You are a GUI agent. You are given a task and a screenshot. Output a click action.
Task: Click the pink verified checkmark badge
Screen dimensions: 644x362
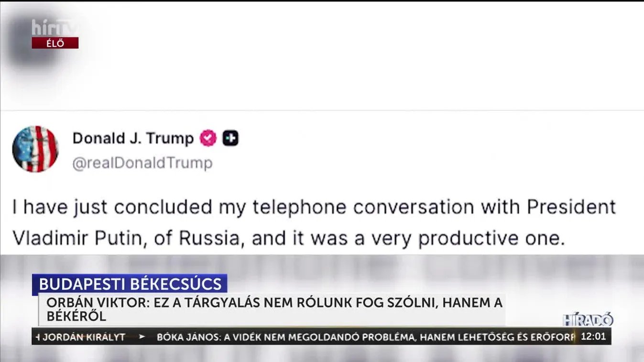coord(208,138)
